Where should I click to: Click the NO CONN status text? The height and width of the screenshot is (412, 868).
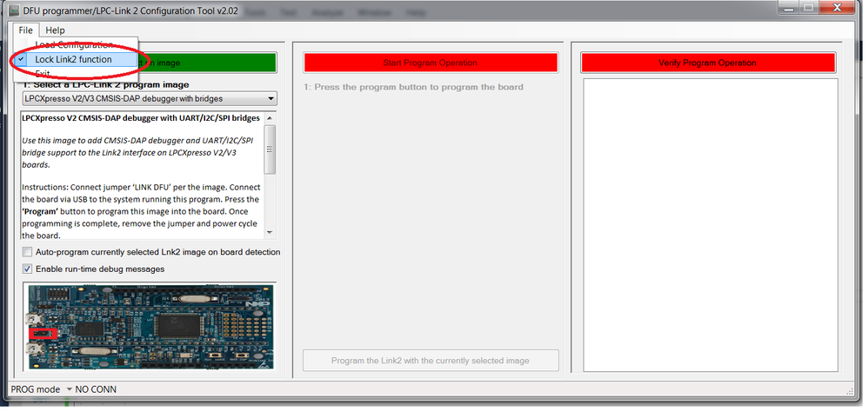(x=96, y=389)
